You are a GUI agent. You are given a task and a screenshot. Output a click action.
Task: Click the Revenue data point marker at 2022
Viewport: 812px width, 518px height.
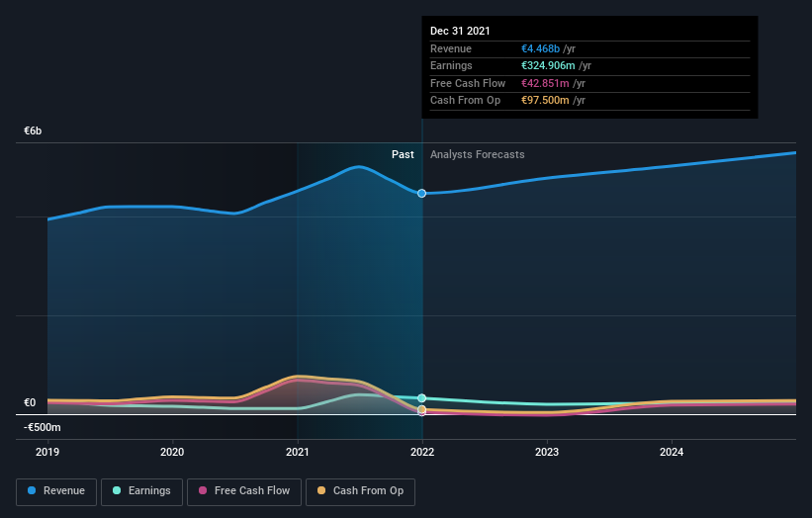pos(422,193)
